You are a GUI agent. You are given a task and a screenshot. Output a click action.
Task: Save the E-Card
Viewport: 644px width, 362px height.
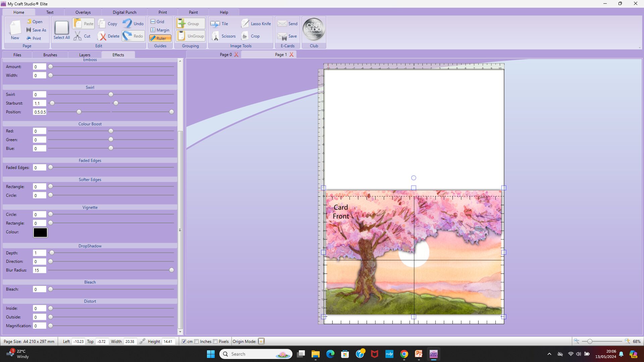click(x=287, y=36)
